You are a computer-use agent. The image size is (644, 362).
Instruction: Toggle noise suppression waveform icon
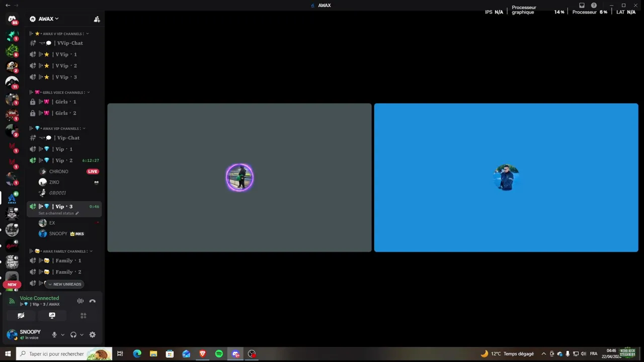[x=80, y=301]
